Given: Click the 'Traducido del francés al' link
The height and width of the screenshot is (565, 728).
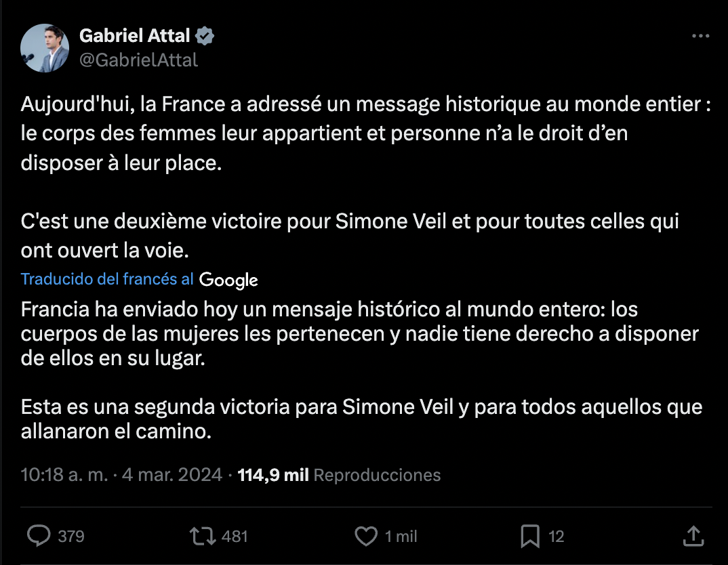Looking at the screenshot, I should pyautogui.click(x=107, y=279).
